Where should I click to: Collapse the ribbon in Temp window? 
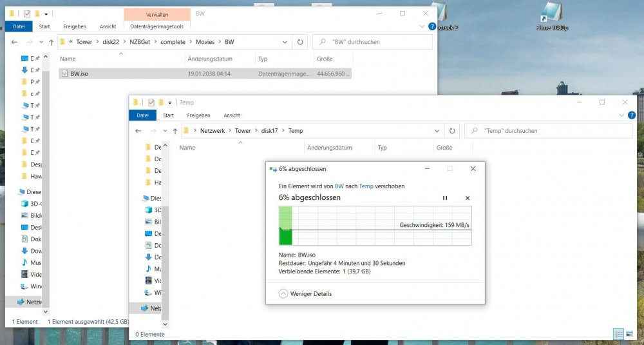tap(622, 115)
